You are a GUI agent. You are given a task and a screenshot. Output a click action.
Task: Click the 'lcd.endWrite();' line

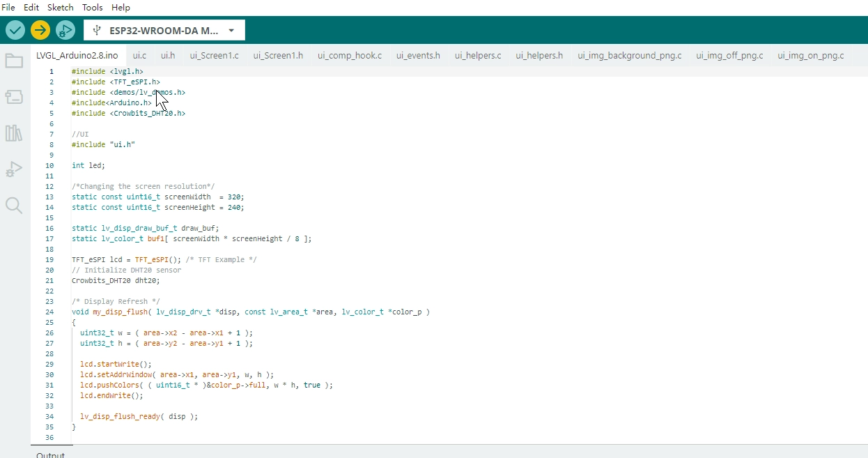click(x=111, y=395)
